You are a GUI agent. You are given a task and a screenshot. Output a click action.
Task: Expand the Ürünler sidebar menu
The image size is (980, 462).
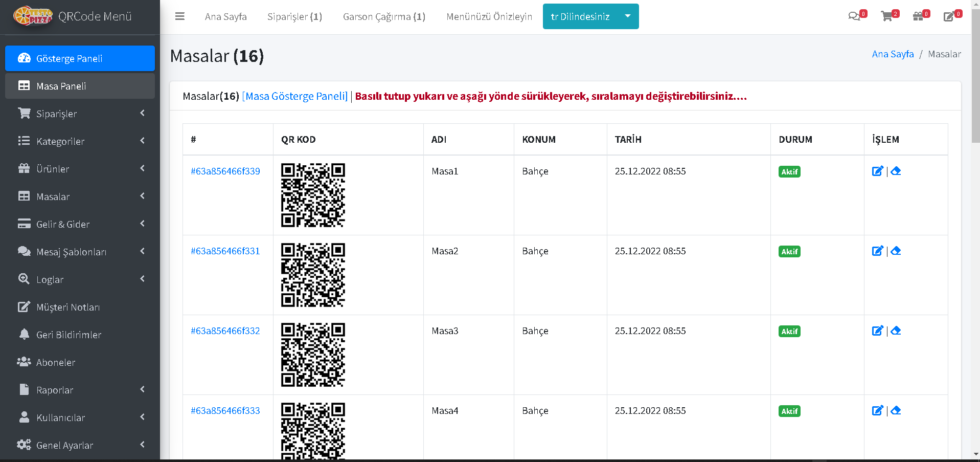[x=80, y=169]
